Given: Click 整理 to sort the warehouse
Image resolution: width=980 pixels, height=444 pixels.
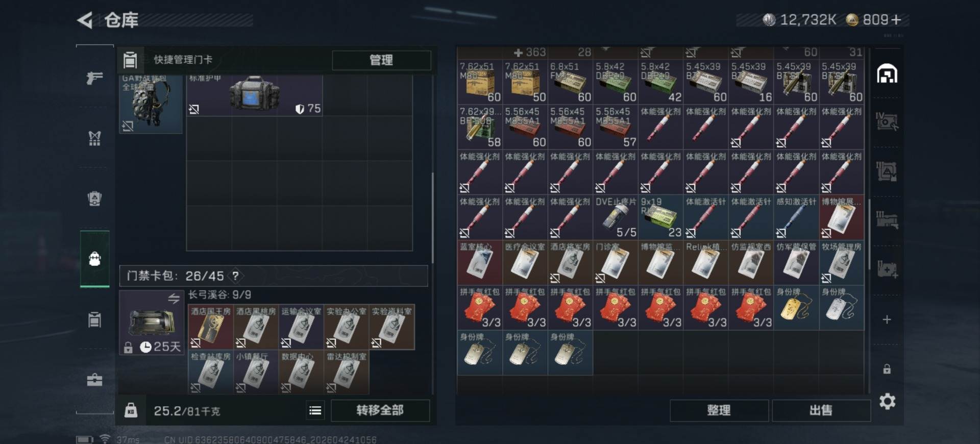Looking at the screenshot, I should click(719, 410).
